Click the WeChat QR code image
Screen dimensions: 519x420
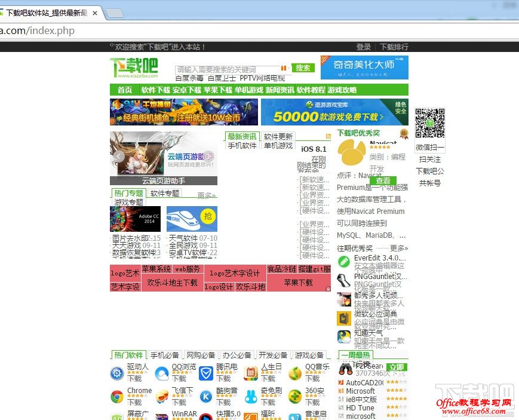pos(430,123)
